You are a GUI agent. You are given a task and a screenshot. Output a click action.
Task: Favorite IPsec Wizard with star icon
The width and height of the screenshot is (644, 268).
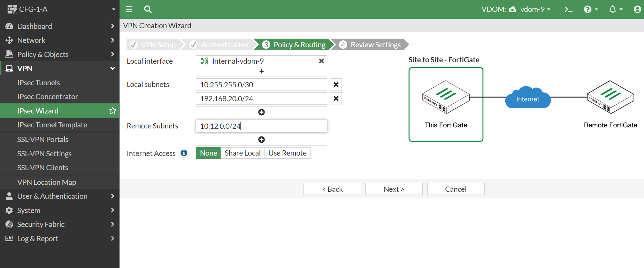(x=113, y=111)
